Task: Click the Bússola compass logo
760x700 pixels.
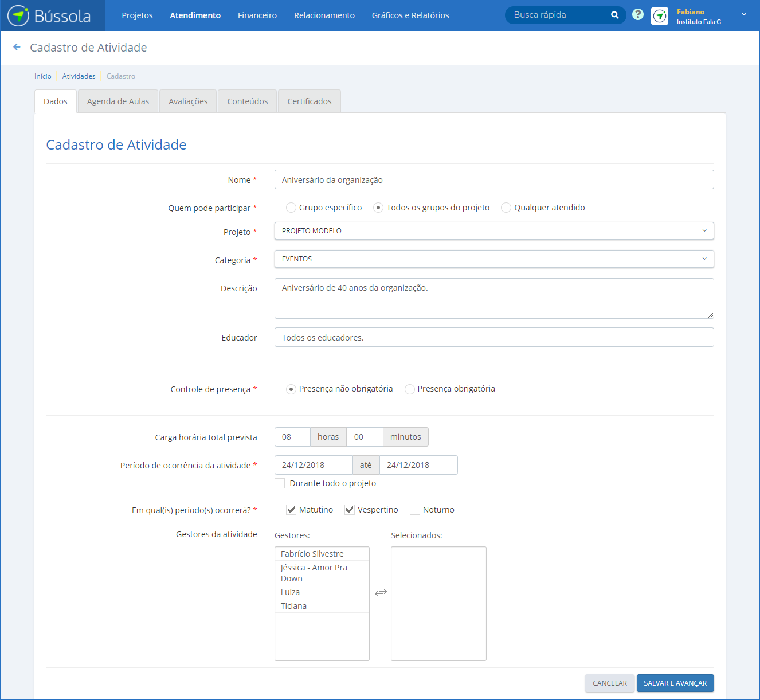Action: point(18,15)
